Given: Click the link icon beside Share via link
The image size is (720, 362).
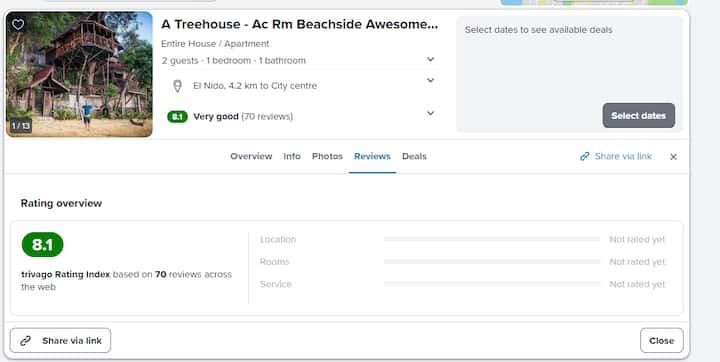Looking at the screenshot, I should coord(585,157).
